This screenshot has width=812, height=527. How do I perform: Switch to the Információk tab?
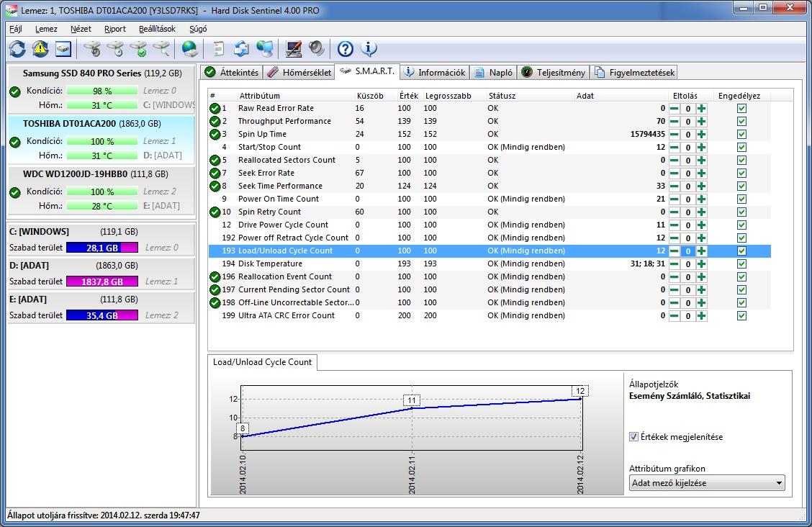click(x=435, y=73)
